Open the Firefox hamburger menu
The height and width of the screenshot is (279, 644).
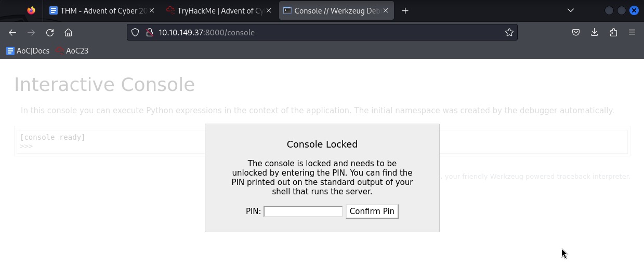(632, 32)
